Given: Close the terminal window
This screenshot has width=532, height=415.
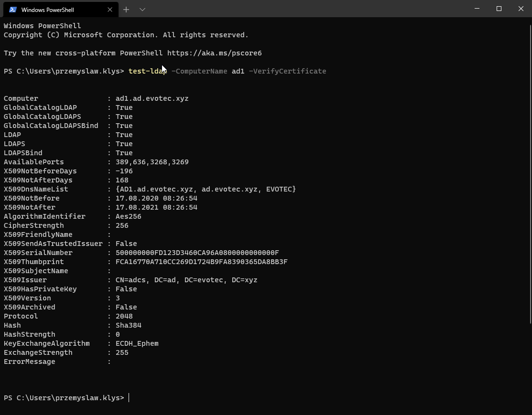Looking at the screenshot, I should tap(521, 9).
